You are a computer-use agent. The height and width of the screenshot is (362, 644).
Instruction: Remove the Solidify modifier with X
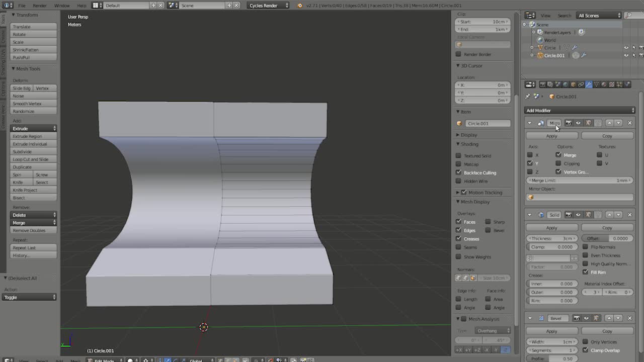(629, 215)
